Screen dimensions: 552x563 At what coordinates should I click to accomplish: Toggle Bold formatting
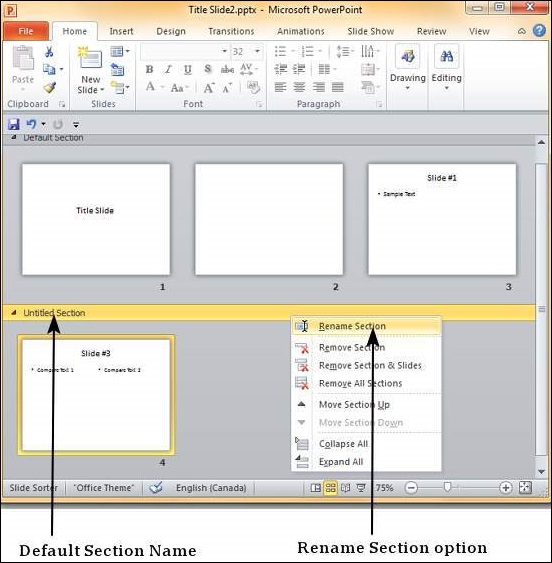click(150, 69)
